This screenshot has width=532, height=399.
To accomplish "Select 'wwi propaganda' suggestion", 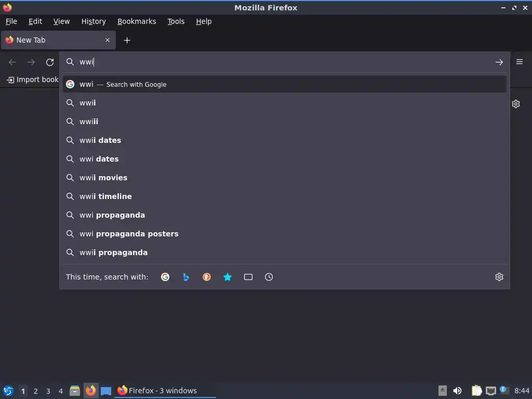I will click(284, 215).
